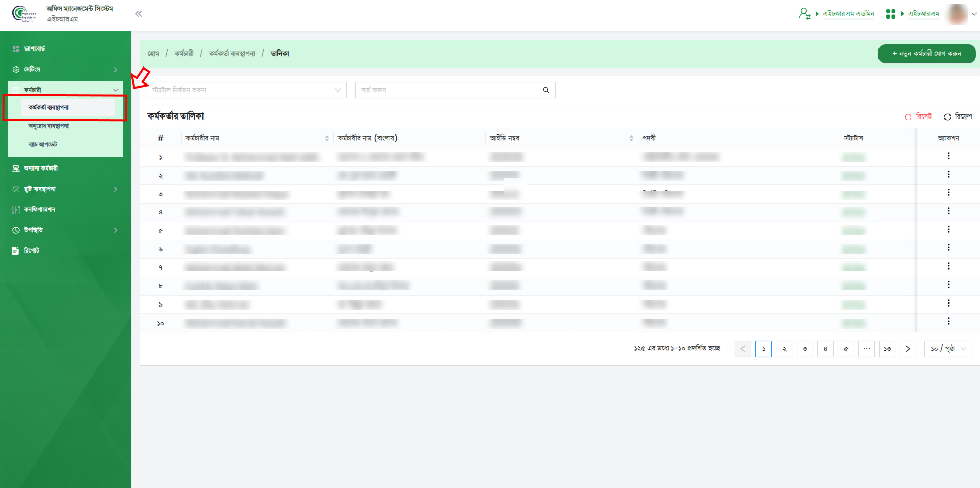Open action menu for row ৯
980x488 pixels.
pyautogui.click(x=948, y=303)
